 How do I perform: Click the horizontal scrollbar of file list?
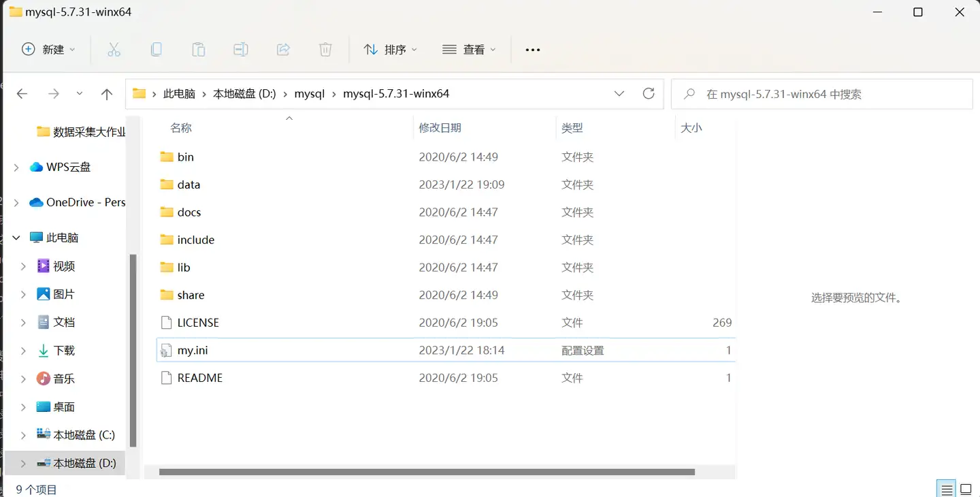pyautogui.click(x=427, y=472)
